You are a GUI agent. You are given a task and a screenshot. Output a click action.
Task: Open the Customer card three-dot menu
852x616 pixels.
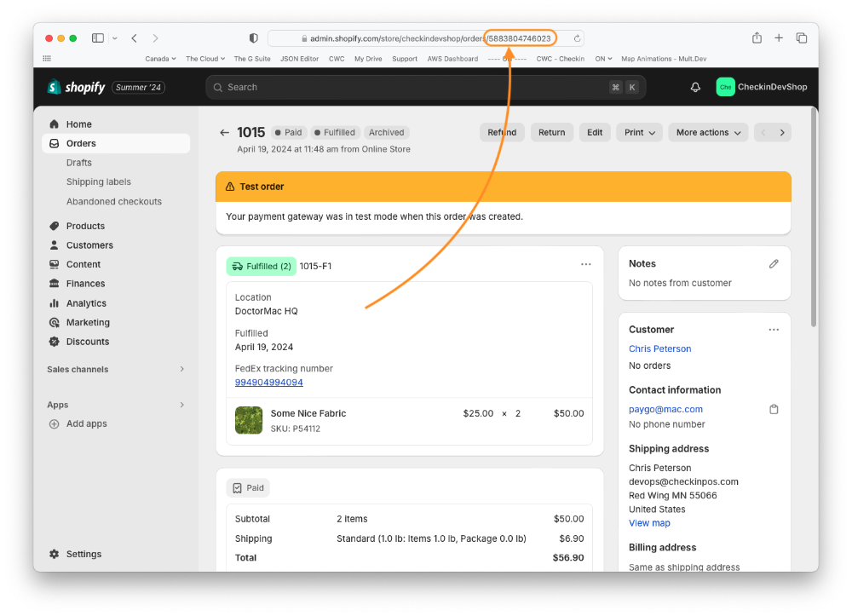pos(774,330)
